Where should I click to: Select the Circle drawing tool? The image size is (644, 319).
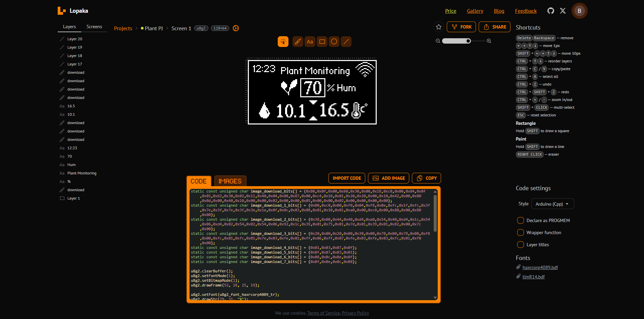click(334, 42)
